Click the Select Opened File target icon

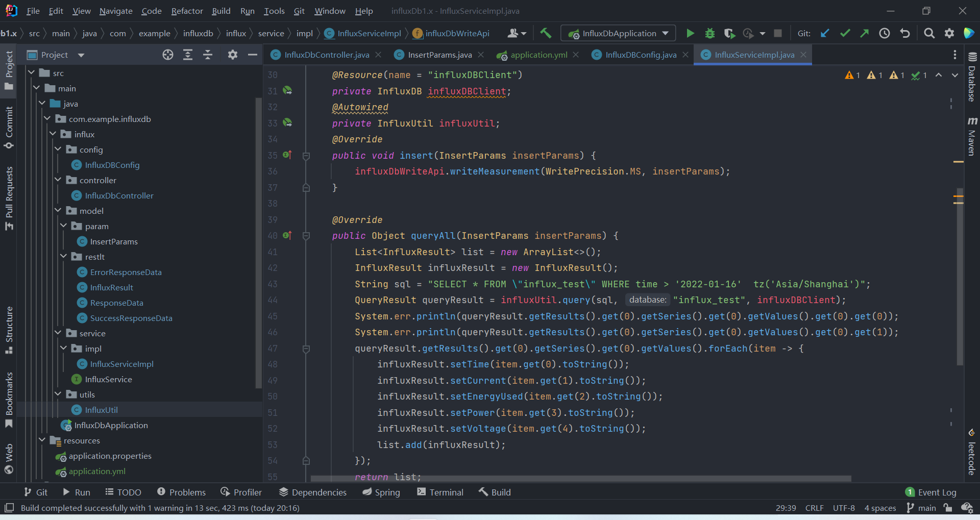[x=168, y=55]
